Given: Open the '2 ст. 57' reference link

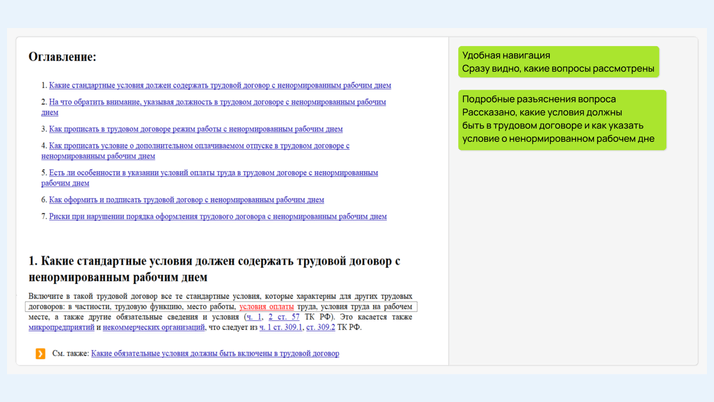Looking at the screenshot, I should (284, 317).
